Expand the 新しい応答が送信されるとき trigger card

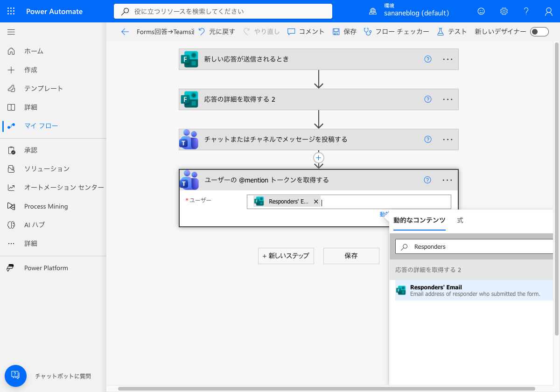pos(319,59)
